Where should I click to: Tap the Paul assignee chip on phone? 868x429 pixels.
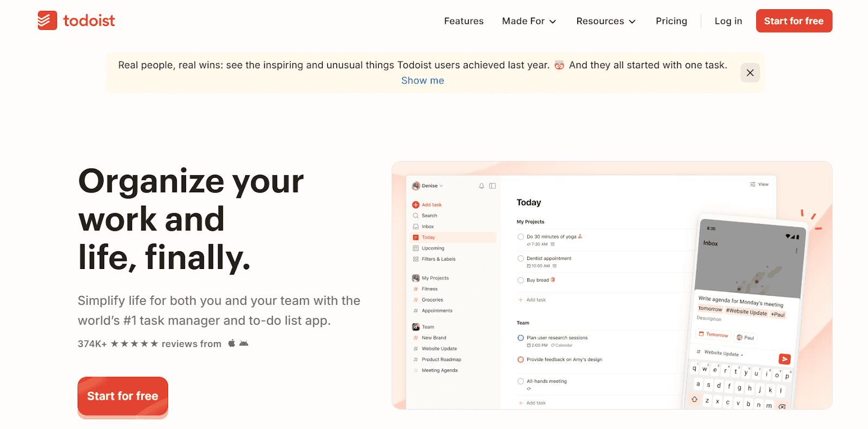point(745,337)
